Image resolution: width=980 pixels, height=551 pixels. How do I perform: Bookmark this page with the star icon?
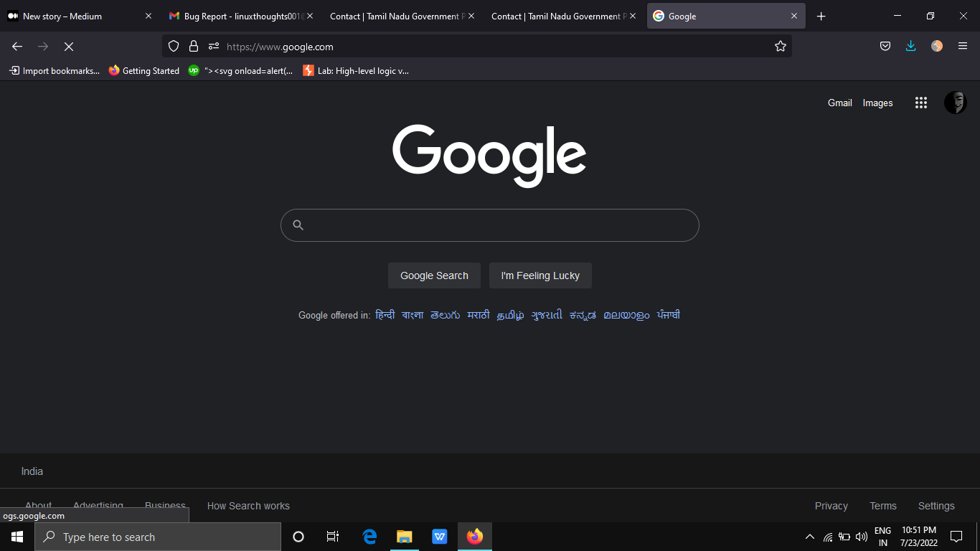[x=781, y=46]
